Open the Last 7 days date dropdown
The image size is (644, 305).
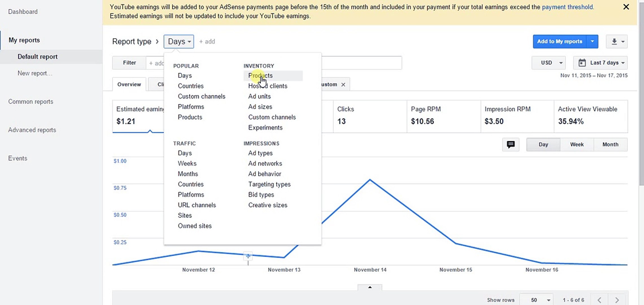[x=601, y=63]
